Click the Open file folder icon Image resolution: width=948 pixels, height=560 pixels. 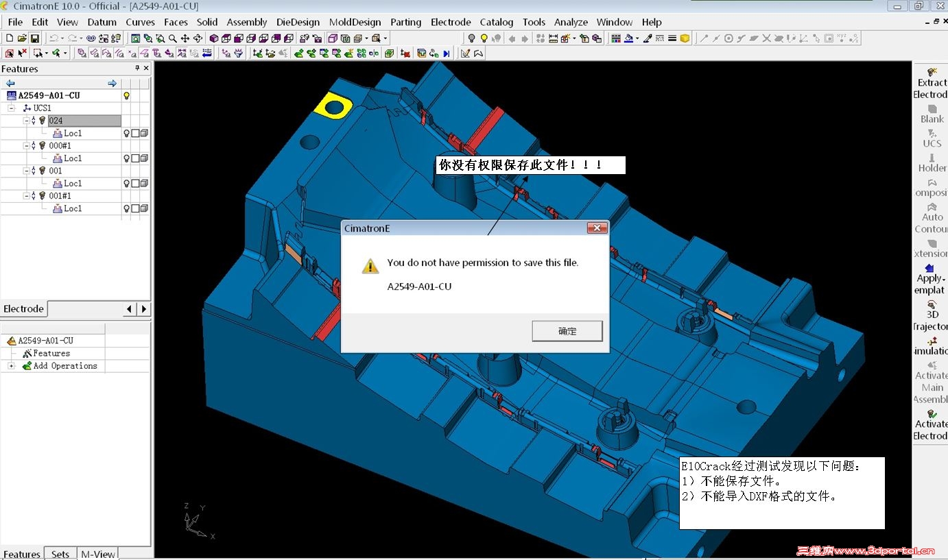(x=22, y=38)
